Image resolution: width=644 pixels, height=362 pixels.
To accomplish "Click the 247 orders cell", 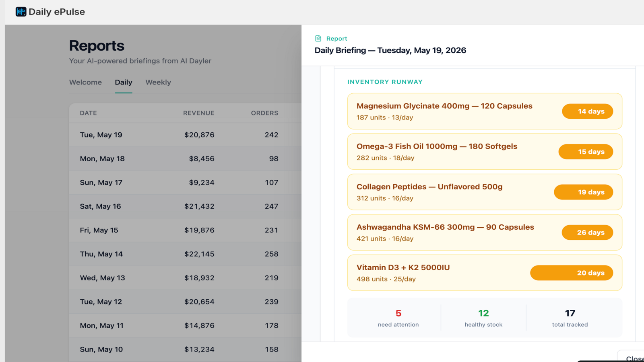I will point(271,206).
